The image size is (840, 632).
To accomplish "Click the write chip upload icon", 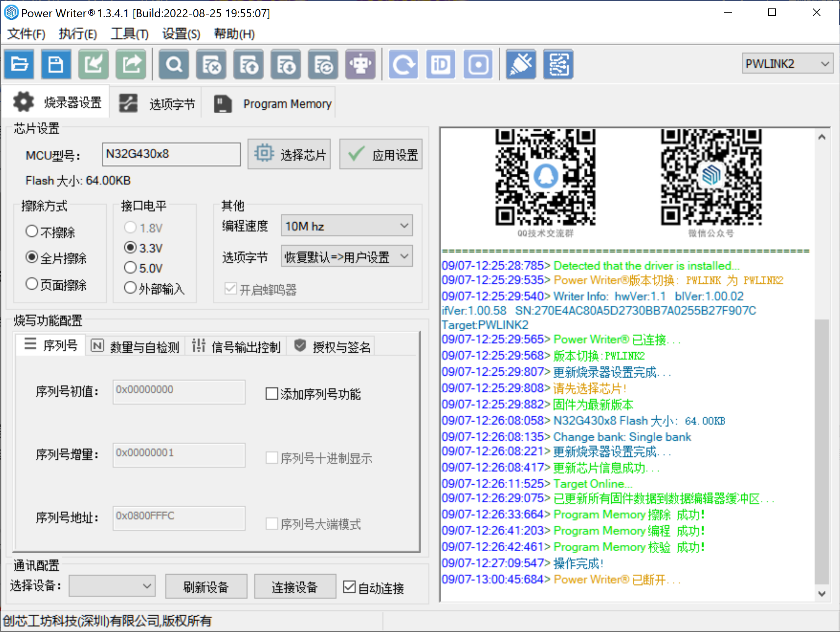I will coord(249,64).
